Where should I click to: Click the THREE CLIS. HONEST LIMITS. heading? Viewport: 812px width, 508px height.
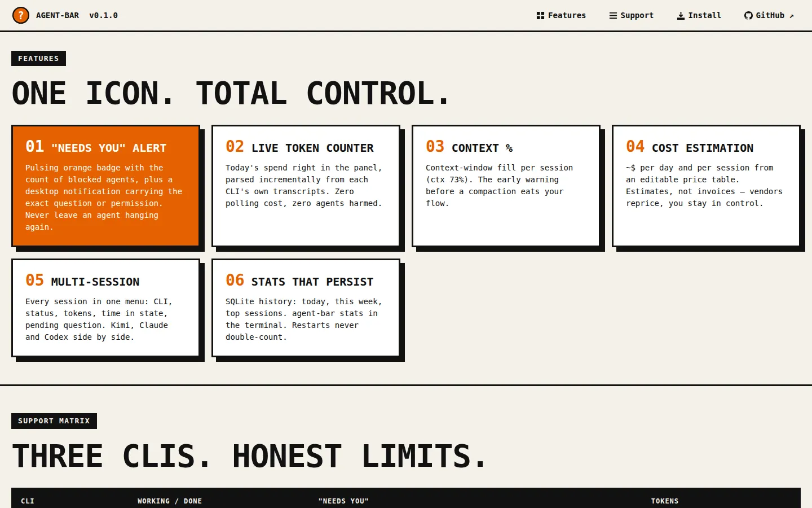click(249, 456)
